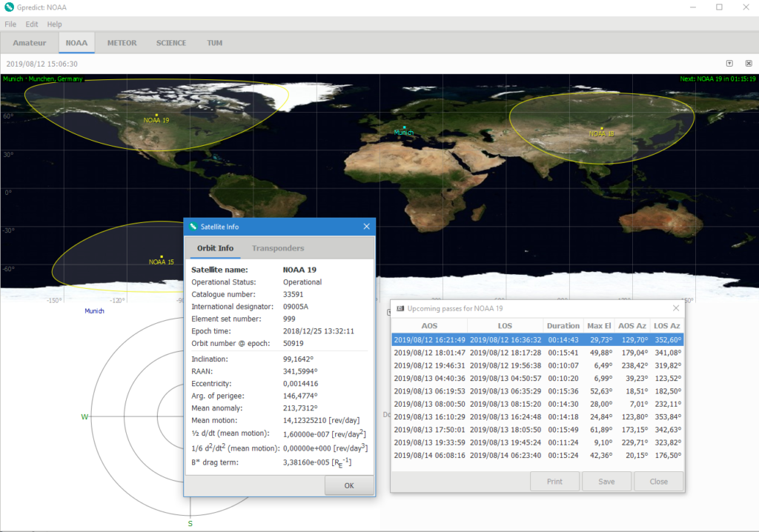Click Munich label above polar plot

94,310
